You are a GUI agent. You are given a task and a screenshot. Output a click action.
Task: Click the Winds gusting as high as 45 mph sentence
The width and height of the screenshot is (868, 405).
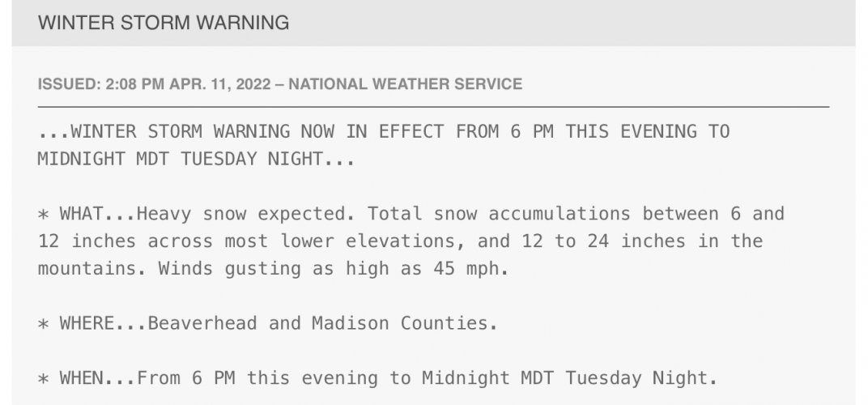click(x=334, y=269)
